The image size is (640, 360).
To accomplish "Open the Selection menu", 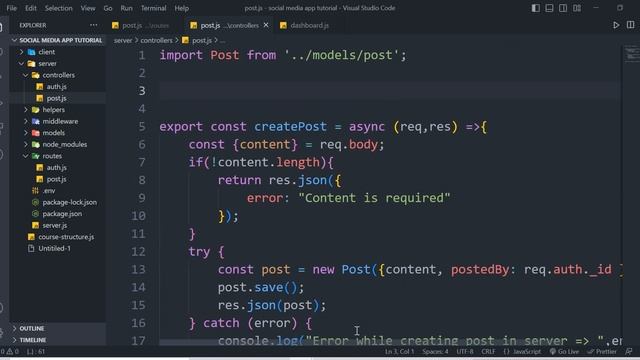I will pos(58,8).
